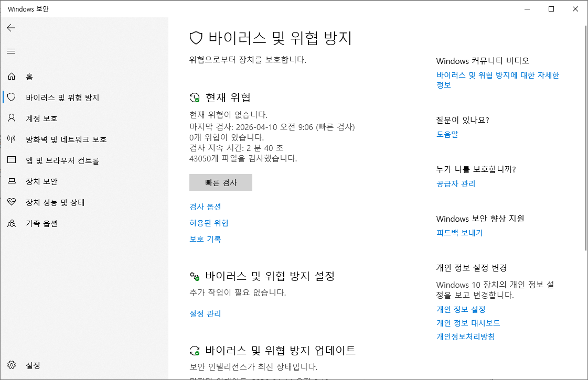
Task: Open 공급자 관리 link
Action: pos(456,183)
